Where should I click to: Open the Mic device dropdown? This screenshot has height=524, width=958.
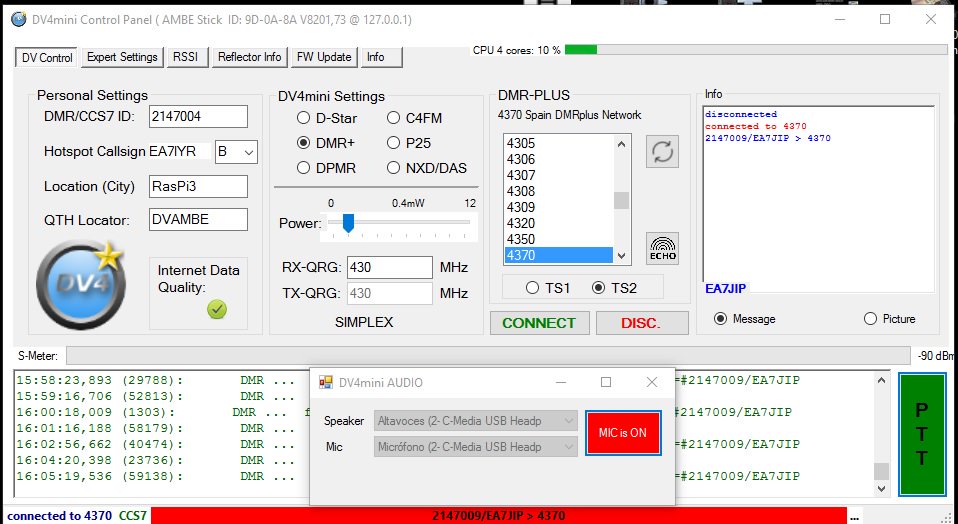coord(475,447)
